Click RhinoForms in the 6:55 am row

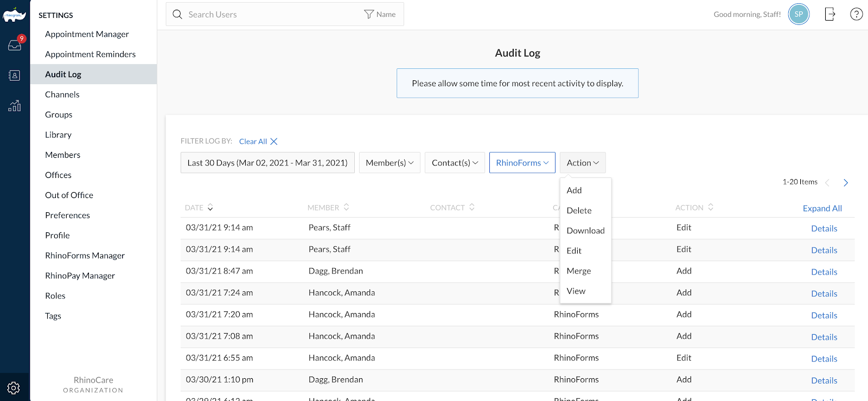(576, 358)
